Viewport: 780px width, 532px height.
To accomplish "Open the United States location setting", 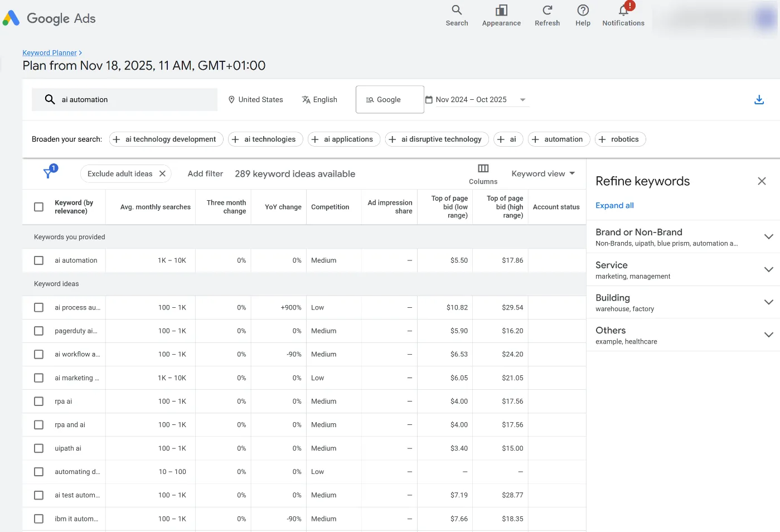I will pyautogui.click(x=255, y=99).
